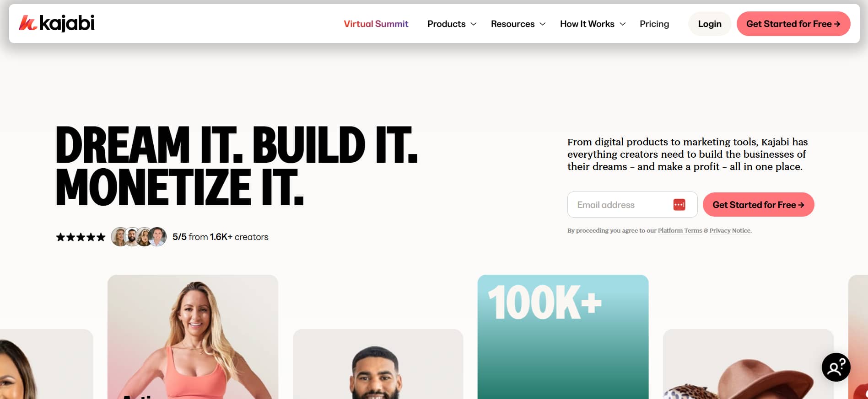Screen dimensions: 868x399
Task: Click Get Started for Free beside email field
Action: (x=758, y=205)
